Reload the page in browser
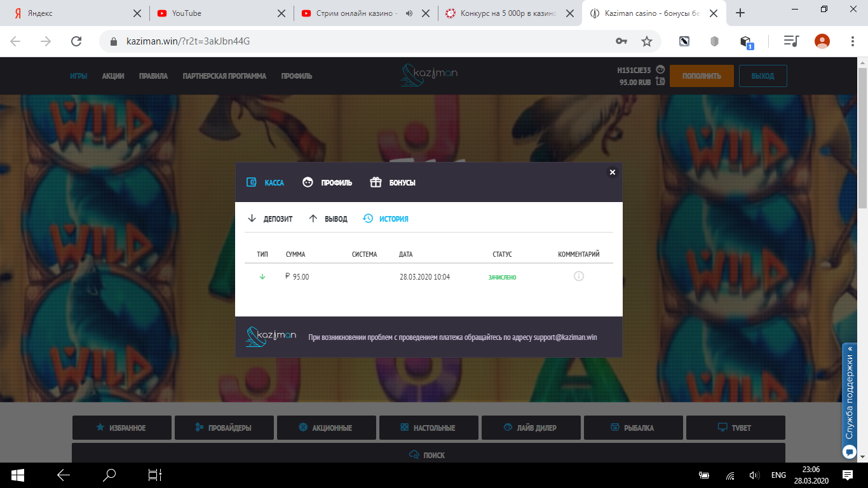Image resolution: width=868 pixels, height=488 pixels. coord(76,41)
